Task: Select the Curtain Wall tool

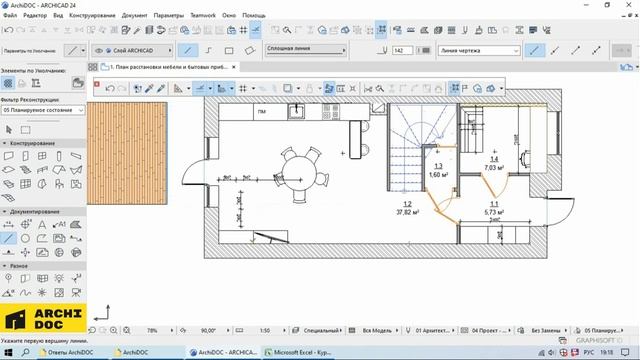Action: [25, 184]
